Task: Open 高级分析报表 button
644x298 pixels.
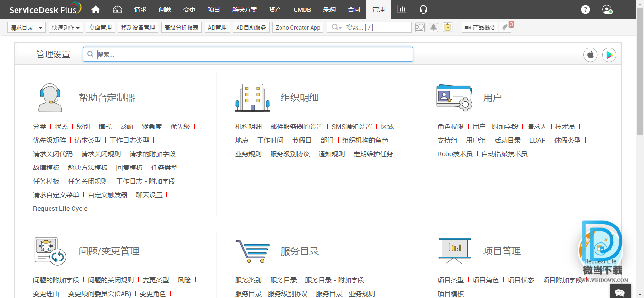Action: click(x=182, y=28)
